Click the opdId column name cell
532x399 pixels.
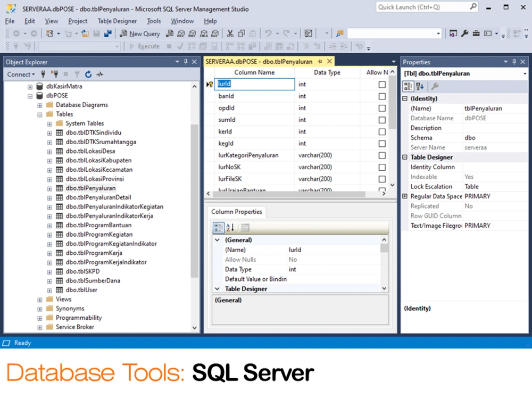point(254,108)
